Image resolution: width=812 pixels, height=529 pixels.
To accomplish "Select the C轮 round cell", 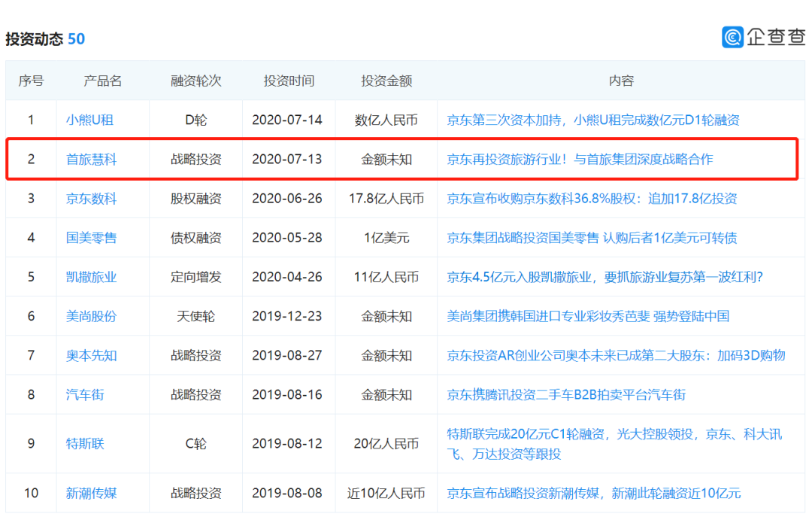I will click(x=195, y=443).
